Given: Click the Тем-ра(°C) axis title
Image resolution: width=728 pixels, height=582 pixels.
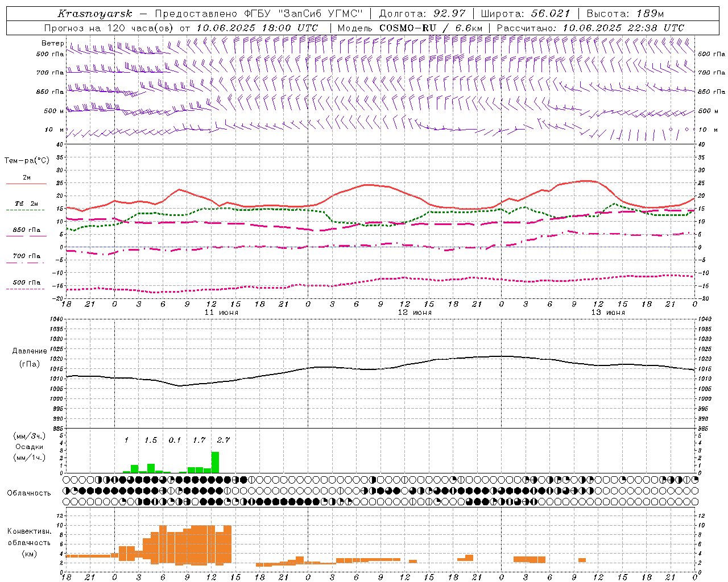Looking at the screenshot, I should tap(27, 161).
